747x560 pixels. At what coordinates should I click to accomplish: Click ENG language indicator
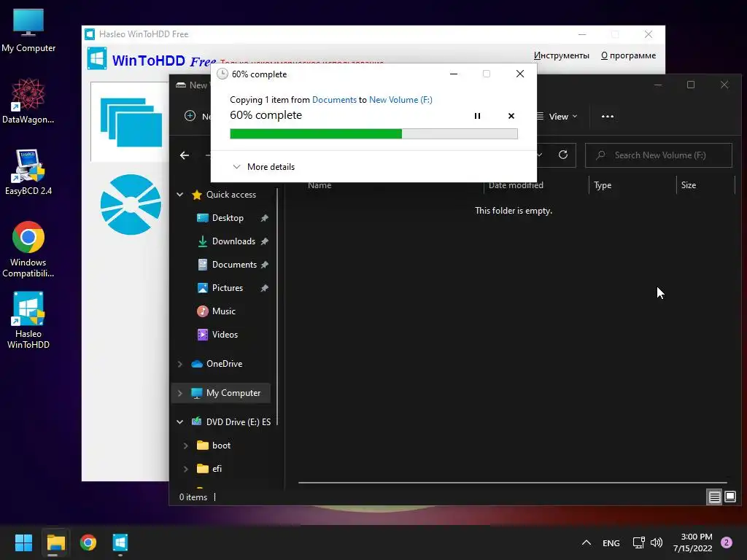(x=611, y=542)
